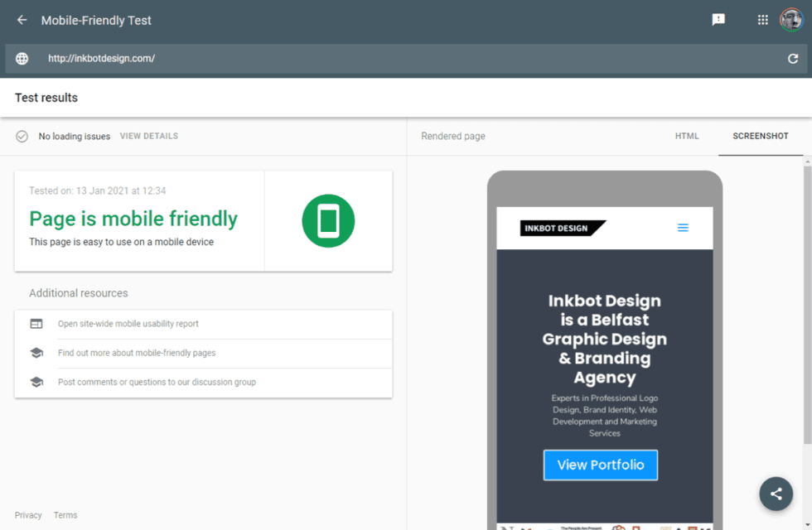Viewport: 812px width, 530px height.
Task: Click the no loading issues checkmark
Action: coord(22,137)
